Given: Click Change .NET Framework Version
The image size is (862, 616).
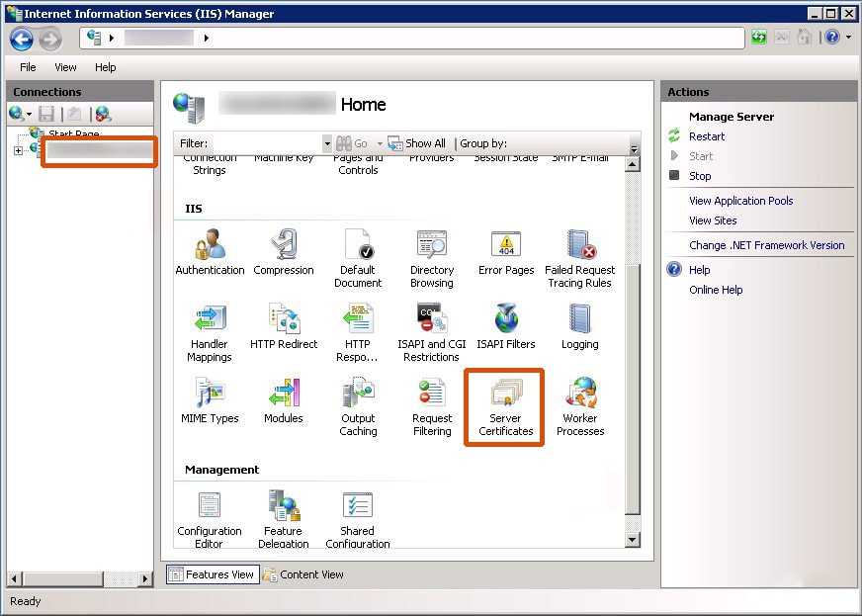Looking at the screenshot, I should tap(766, 245).
